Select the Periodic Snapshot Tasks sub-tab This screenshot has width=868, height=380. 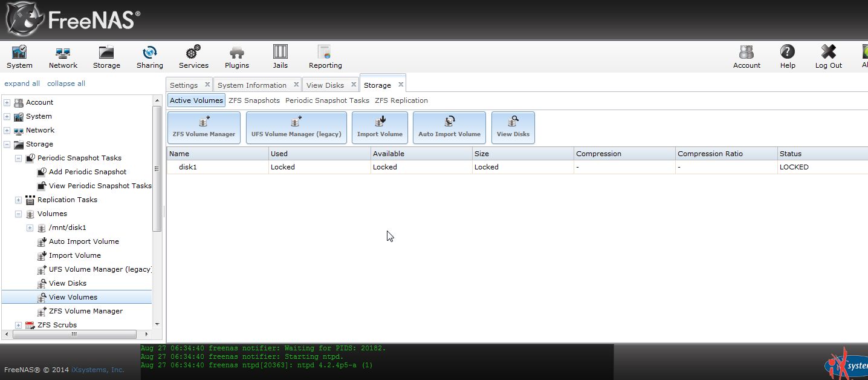(x=327, y=100)
